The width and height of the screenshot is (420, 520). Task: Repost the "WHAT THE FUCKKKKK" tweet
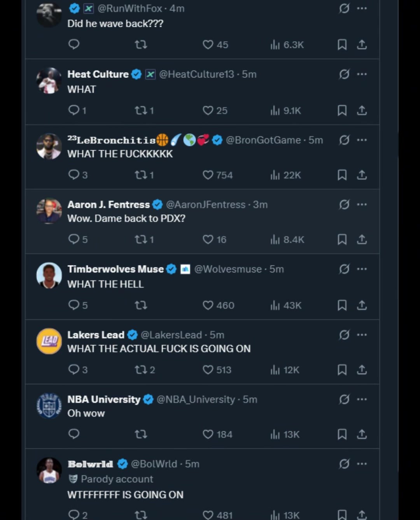point(144,175)
